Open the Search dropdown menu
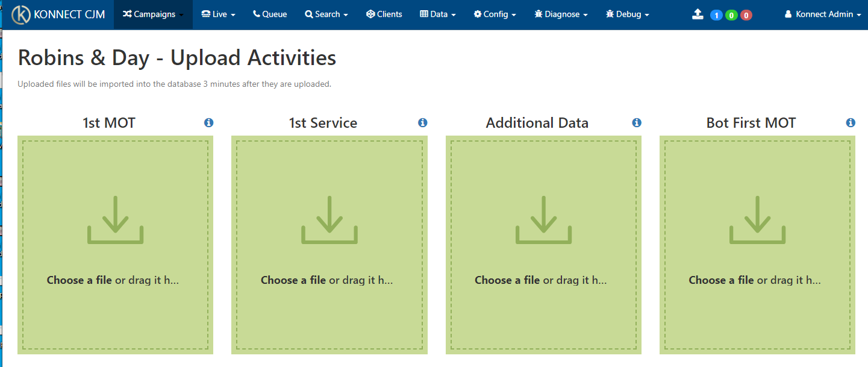Screen dimensions: 868x367 tap(326, 14)
